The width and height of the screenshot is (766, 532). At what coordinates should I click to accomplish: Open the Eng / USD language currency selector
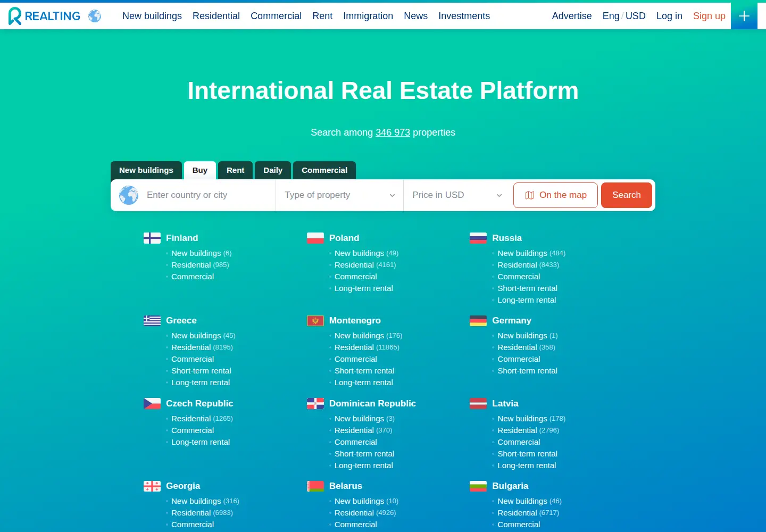click(x=624, y=16)
